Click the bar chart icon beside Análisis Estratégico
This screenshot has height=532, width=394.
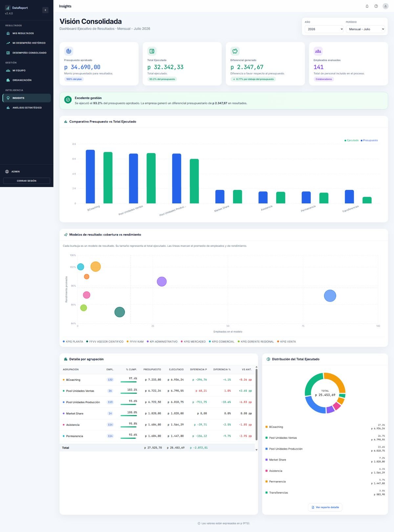pos(8,108)
